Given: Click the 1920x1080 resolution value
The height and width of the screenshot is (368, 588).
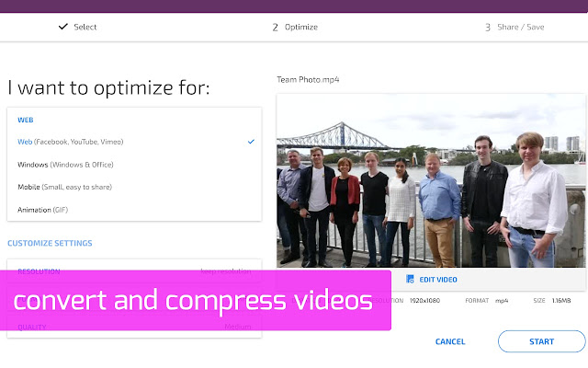Looking at the screenshot, I should pos(424,301).
